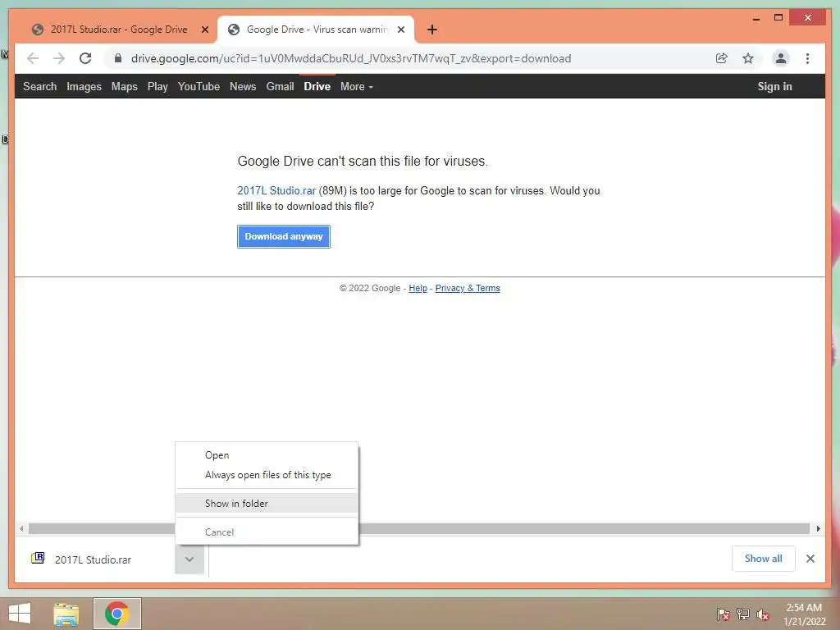Open a new tab with plus button
Screen dimensions: 840x630
tap(432, 30)
